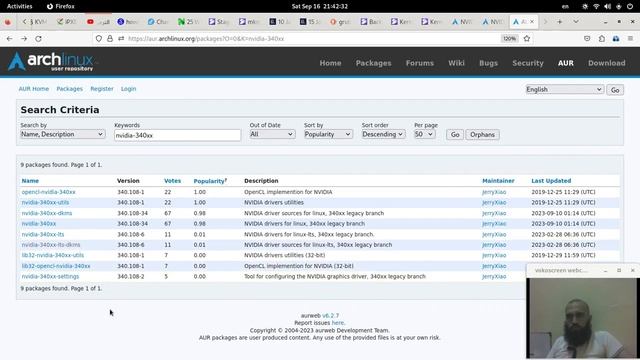Open the Search by dropdown
This screenshot has width=640, height=360.
click(x=62, y=134)
